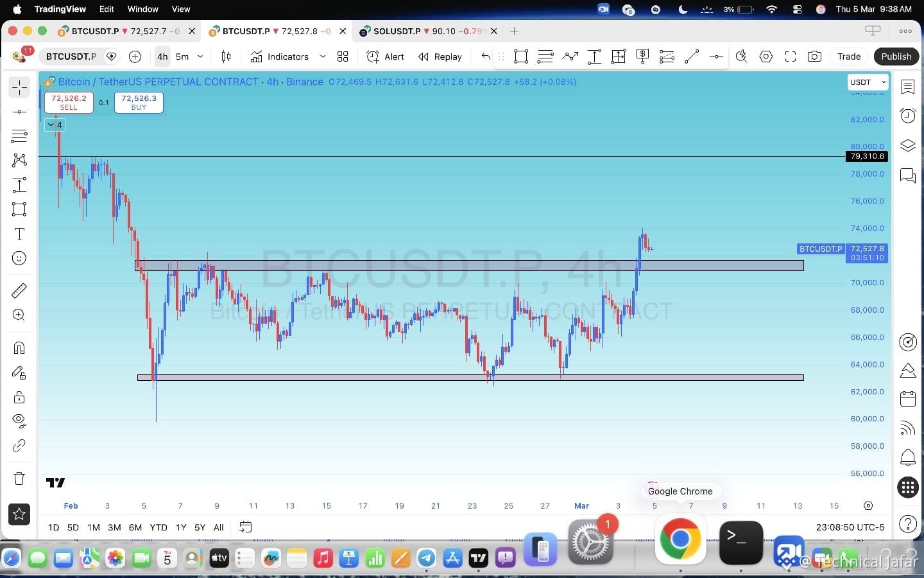Open notifications bell in right sidebar

[x=908, y=457]
